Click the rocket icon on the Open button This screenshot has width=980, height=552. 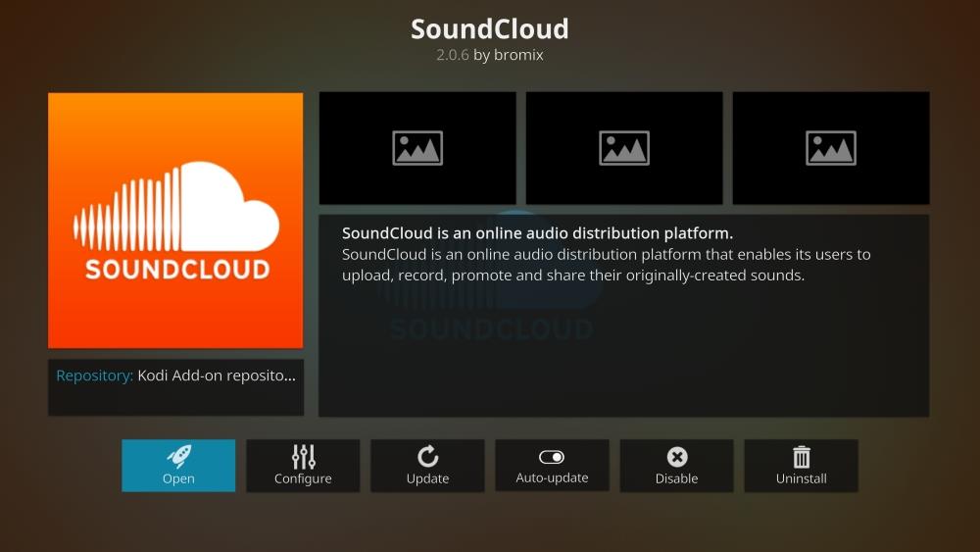pyautogui.click(x=178, y=456)
